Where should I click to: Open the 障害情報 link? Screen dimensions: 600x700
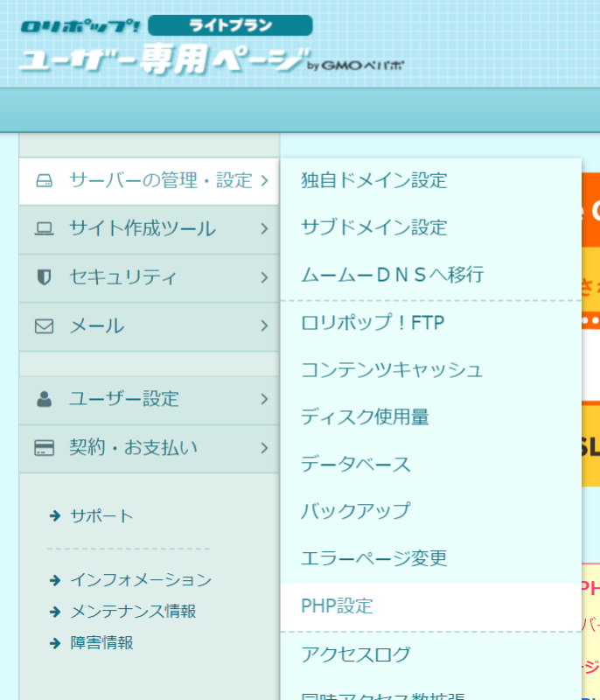[x=101, y=643]
